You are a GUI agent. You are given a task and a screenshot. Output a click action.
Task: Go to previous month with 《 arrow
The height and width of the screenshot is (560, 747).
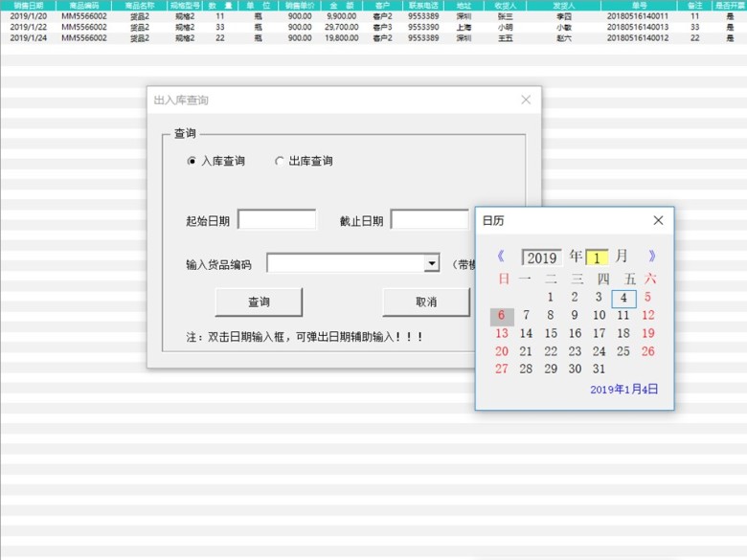pos(501,257)
